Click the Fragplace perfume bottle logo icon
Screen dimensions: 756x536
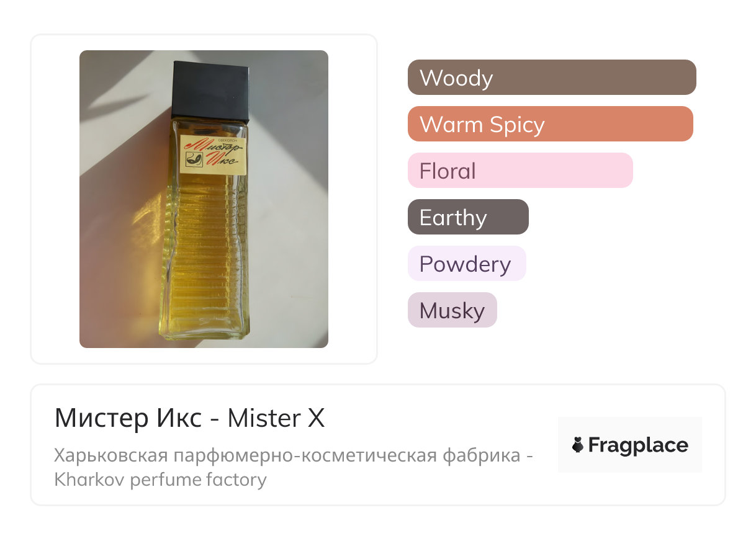point(578,445)
